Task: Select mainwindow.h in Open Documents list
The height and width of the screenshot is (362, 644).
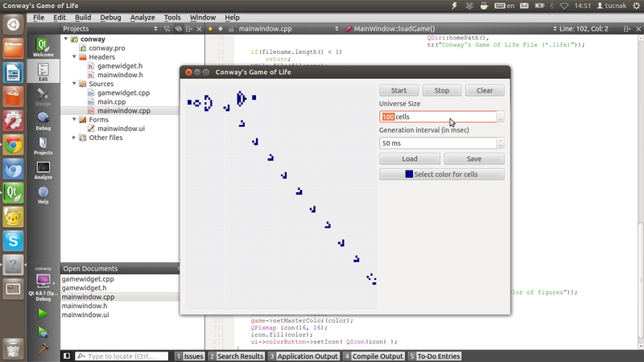Action: pos(85,306)
